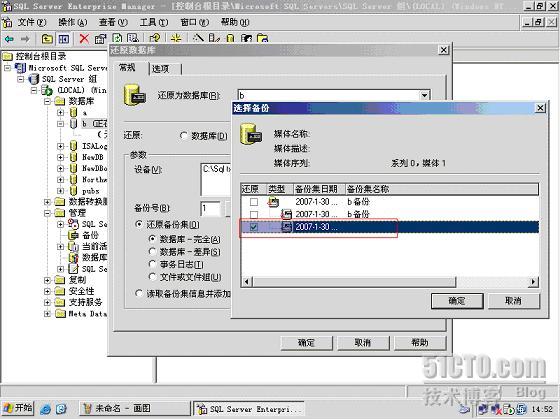Click the backup list scroll-right arrow
The height and width of the screenshot is (420, 560).
tap(533, 282)
